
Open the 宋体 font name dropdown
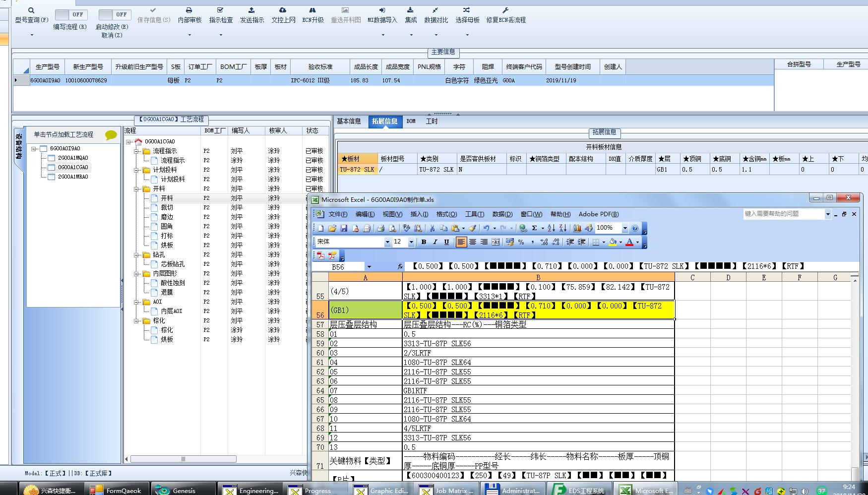click(387, 242)
